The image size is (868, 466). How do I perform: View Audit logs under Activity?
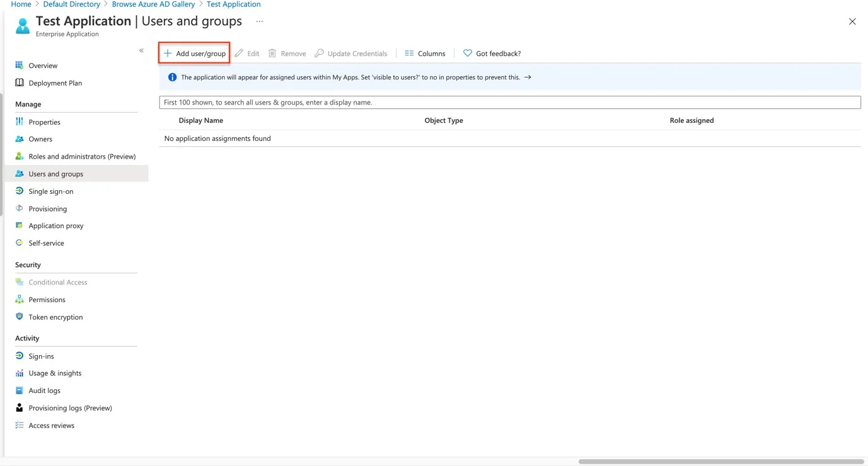click(x=45, y=390)
